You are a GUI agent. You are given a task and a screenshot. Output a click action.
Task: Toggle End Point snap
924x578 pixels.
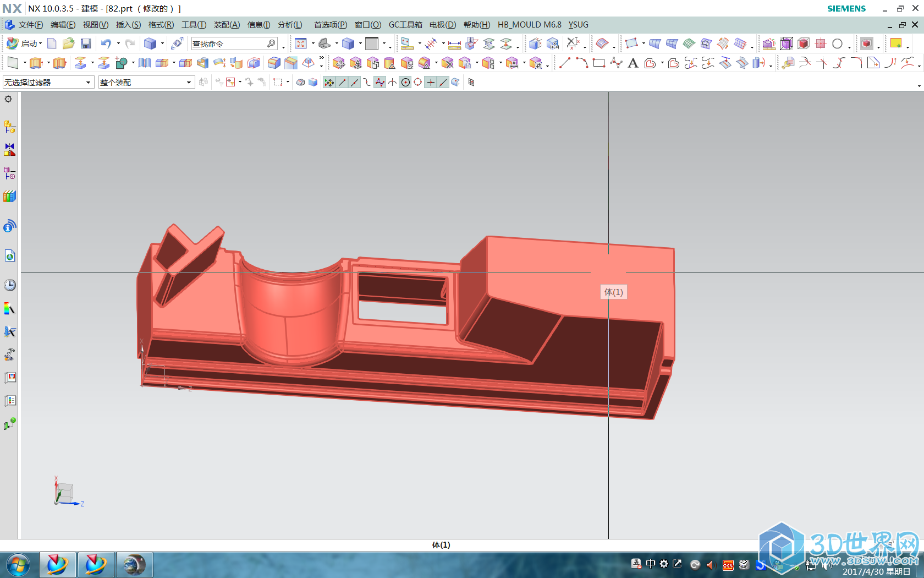click(342, 83)
